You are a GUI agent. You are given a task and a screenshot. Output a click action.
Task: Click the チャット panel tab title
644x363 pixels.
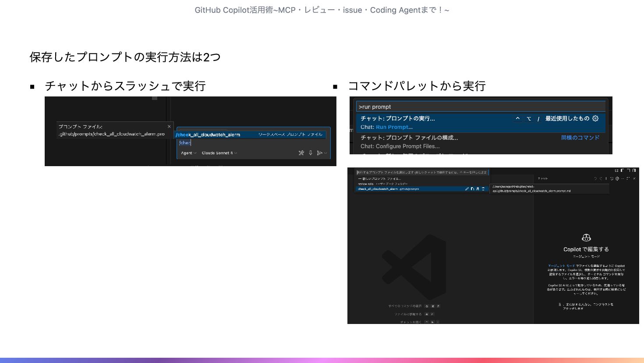543,178
